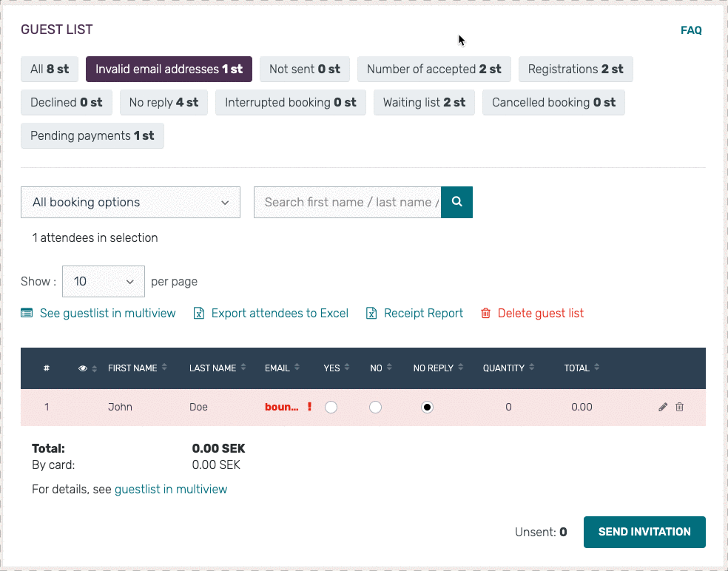Click the '0.00 SEK' bold total value
The width and height of the screenshot is (728, 571).
pos(219,448)
